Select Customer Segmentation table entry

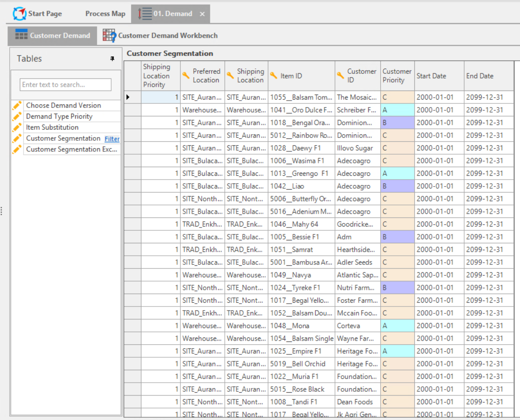click(63, 138)
